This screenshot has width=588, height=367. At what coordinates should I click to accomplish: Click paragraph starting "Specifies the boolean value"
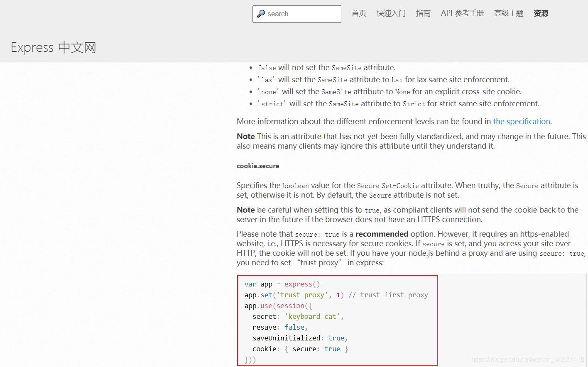407,190
